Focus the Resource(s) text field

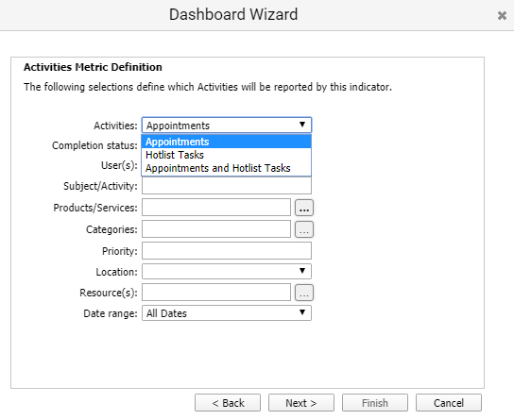tap(216, 293)
